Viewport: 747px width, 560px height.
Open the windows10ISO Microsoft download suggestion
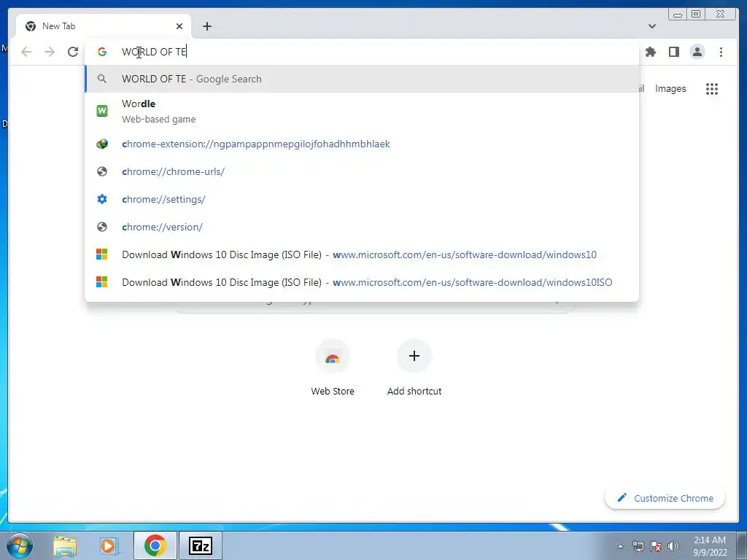point(362,282)
